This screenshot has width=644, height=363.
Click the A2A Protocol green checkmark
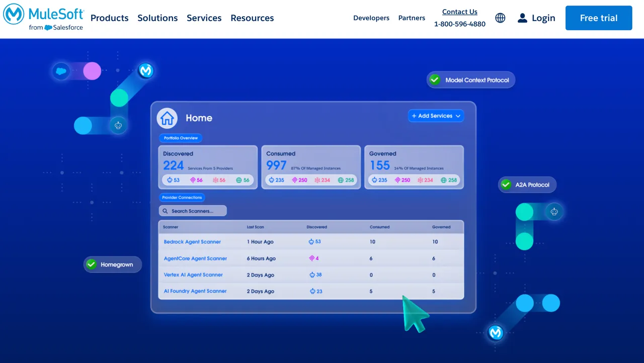click(x=506, y=185)
